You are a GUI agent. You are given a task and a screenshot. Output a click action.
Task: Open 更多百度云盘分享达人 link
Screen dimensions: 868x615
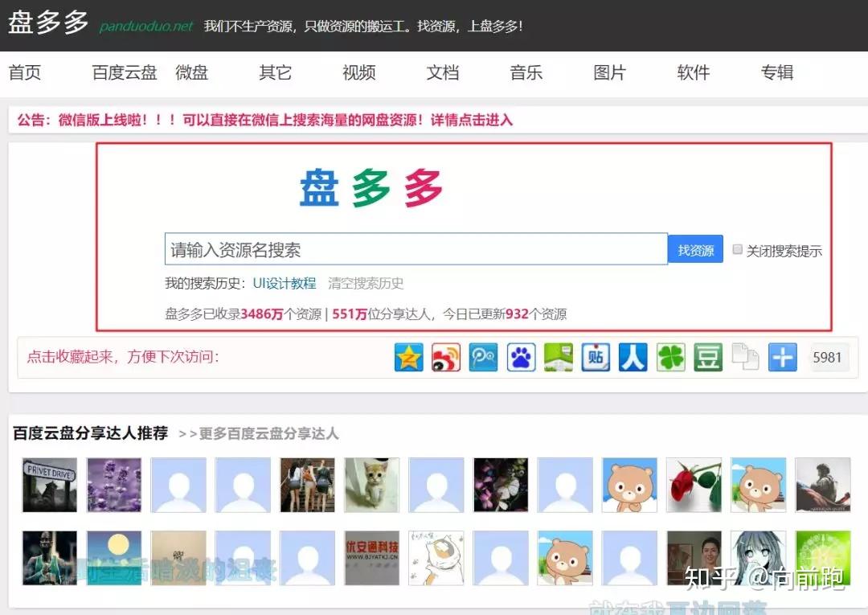[259, 434]
